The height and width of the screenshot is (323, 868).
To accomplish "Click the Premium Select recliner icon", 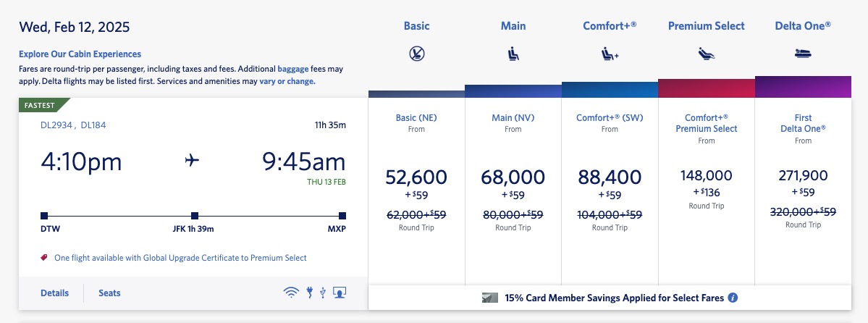I will coord(706,54).
